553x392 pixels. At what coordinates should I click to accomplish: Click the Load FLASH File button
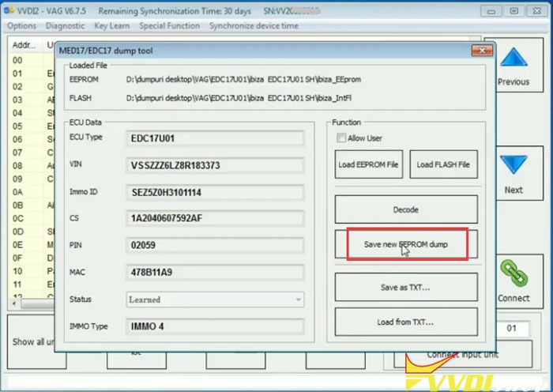443,164
